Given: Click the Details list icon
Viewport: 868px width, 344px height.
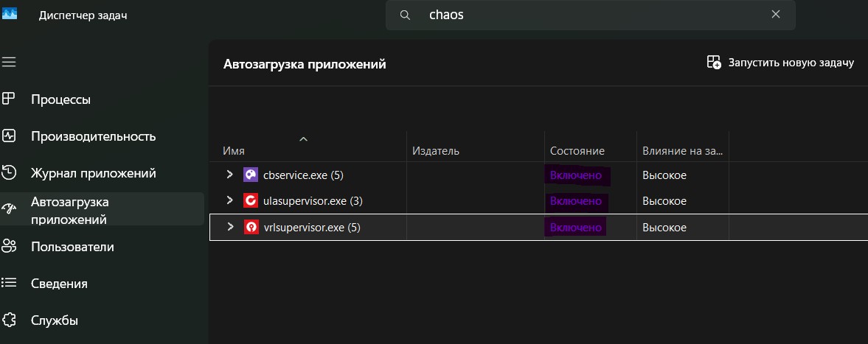Looking at the screenshot, I should click(x=9, y=283).
